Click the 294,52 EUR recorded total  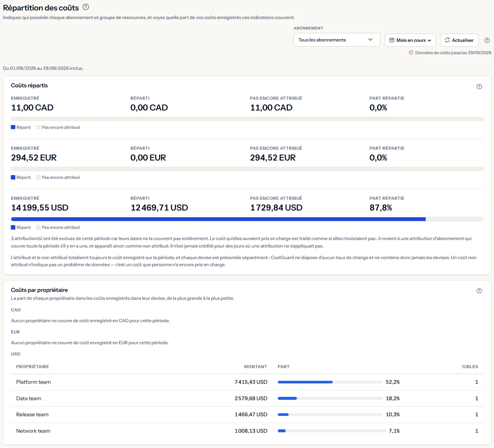(x=34, y=158)
